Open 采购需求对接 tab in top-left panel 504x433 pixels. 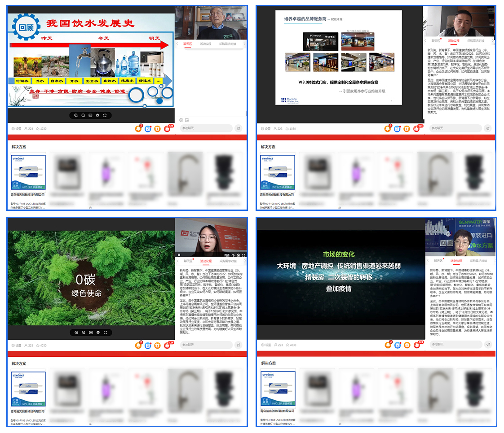click(x=227, y=44)
